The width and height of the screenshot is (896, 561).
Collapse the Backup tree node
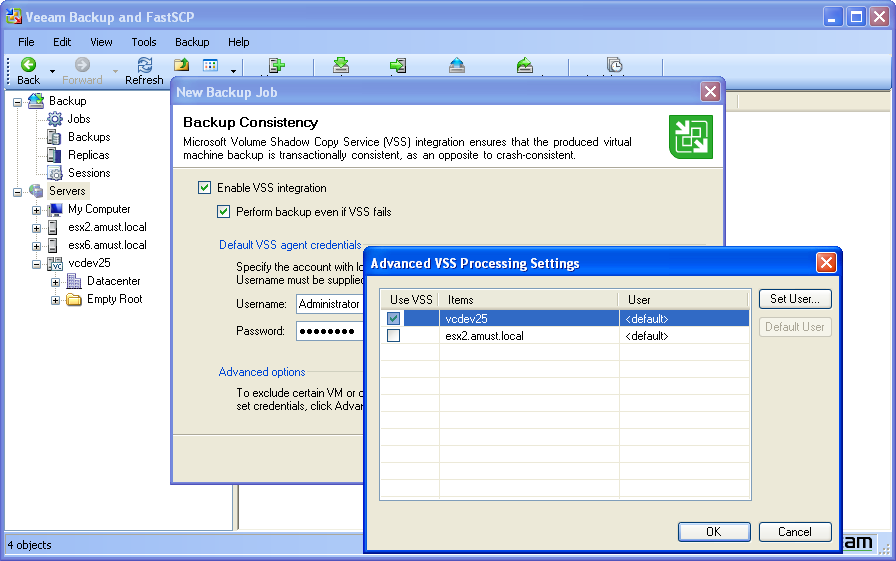tap(18, 102)
